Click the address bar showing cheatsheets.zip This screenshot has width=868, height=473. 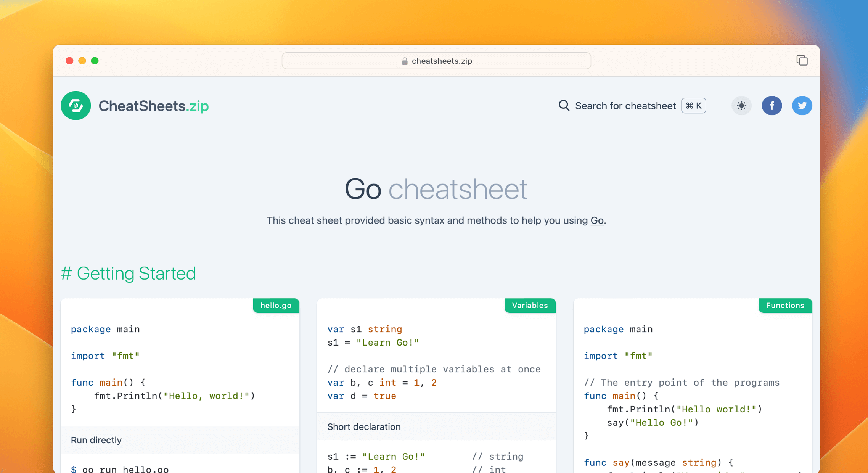tap(436, 60)
